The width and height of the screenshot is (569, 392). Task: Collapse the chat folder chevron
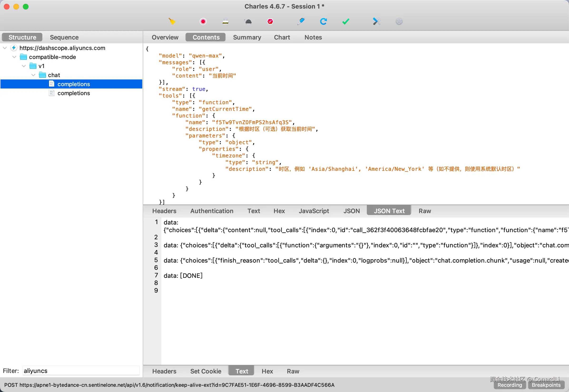33,75
